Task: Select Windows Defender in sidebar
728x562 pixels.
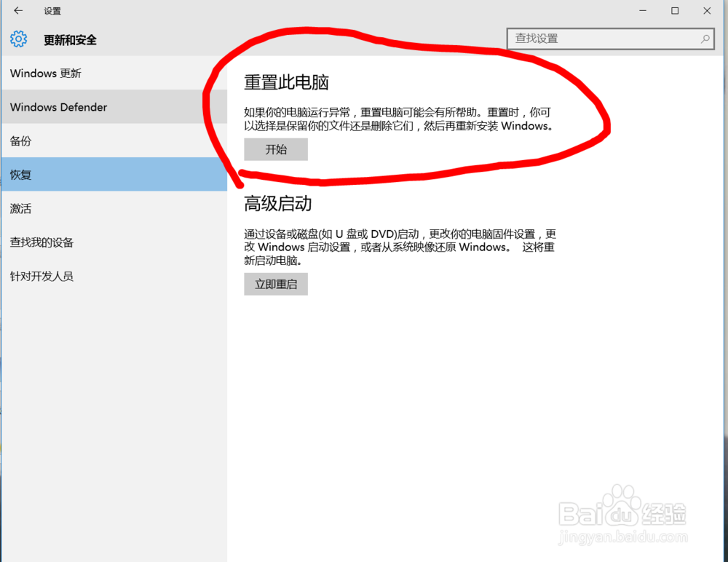Action: point(114,107)
